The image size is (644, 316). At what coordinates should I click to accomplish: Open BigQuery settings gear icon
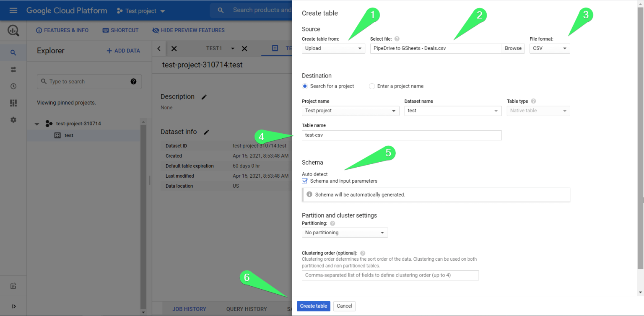[x=13, y=119]
